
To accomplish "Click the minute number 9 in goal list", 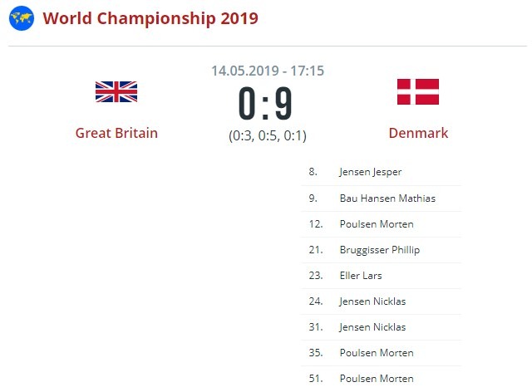I will click(x=313, y=198).
